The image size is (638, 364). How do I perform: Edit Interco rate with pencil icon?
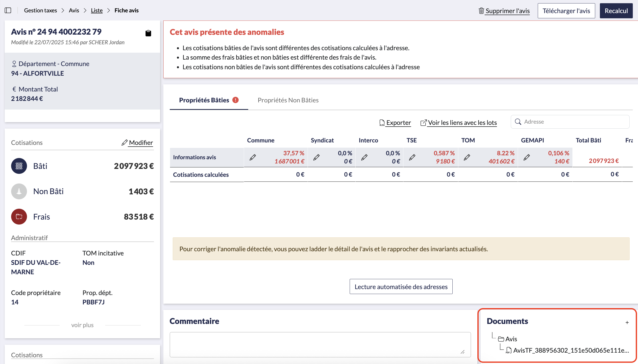click(364, 157)
